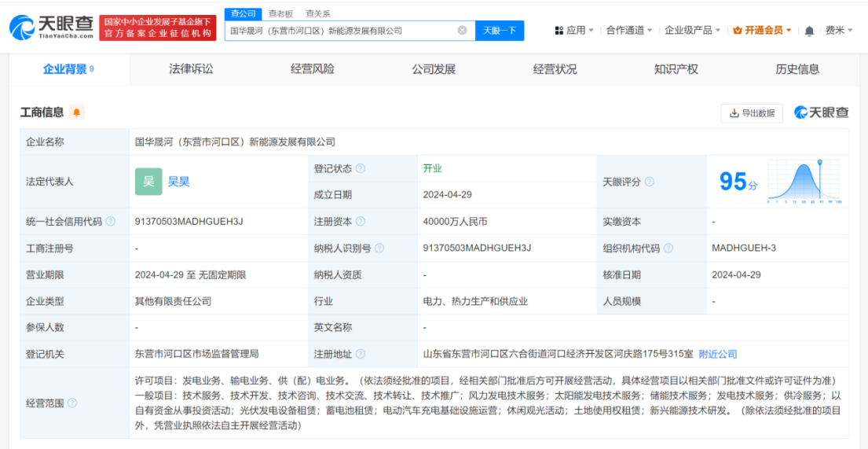Clear the search box text
This screenshot has height=449, width=868.
pyautogui.click(x=462, y=31)
